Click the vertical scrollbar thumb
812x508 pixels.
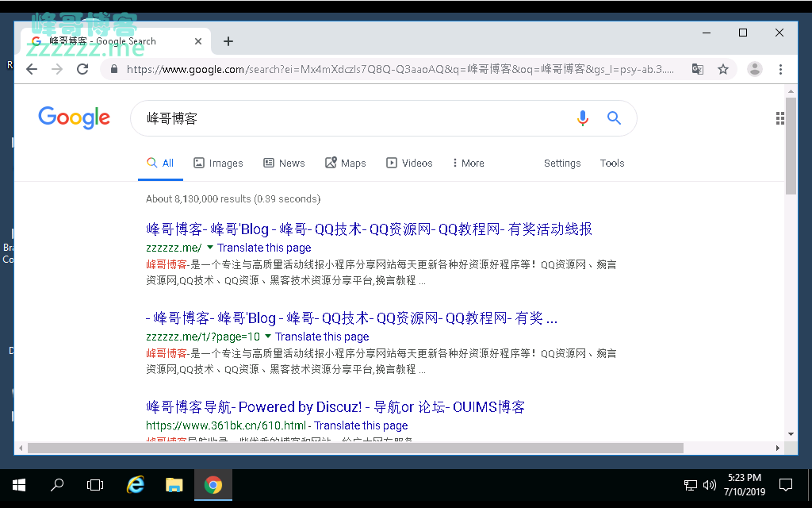(x=791, y=146)
